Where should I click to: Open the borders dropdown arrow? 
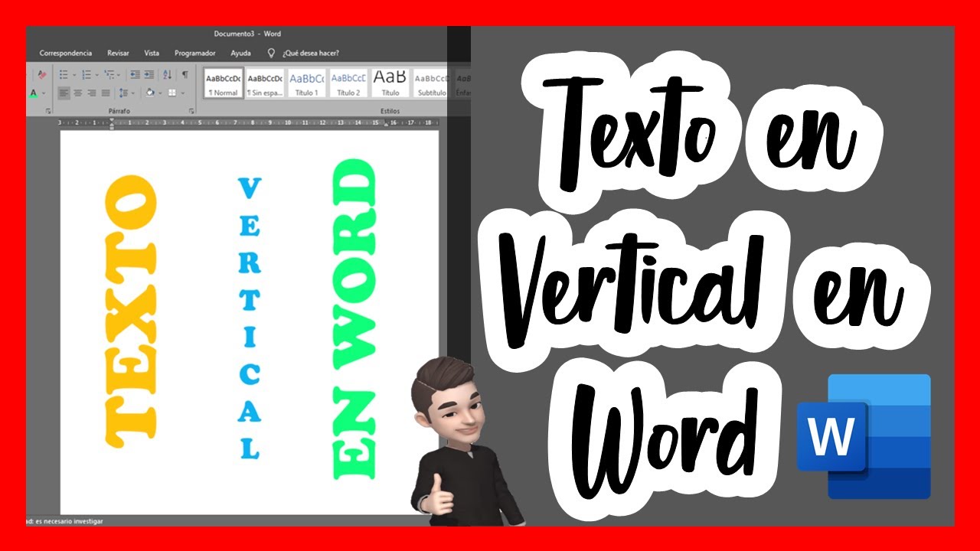(x=181, y=93)
